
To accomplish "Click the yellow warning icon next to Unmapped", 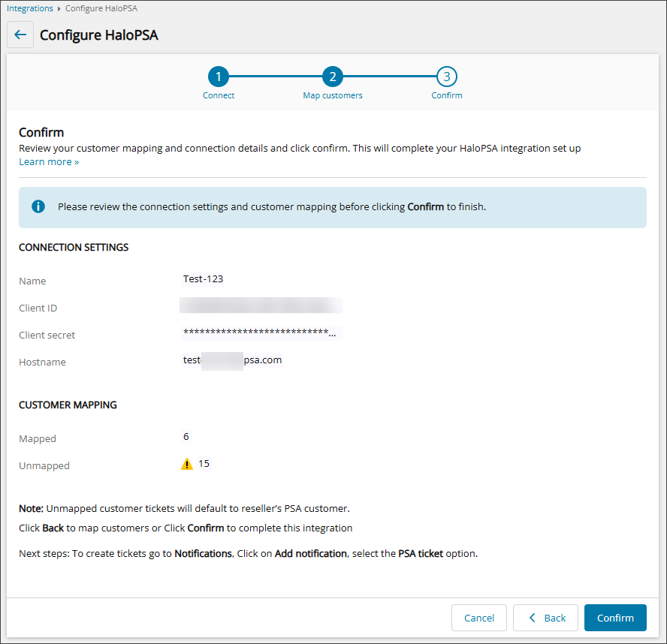I will [187, 464].
